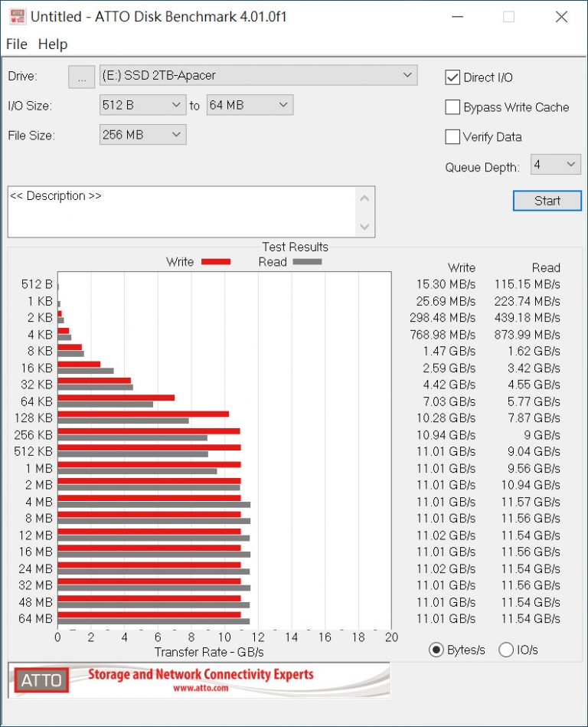This screenshot has width=588, height=727.
Task: Click the 512 B write value 15.30 MB/s
Action: click(446, 284)
